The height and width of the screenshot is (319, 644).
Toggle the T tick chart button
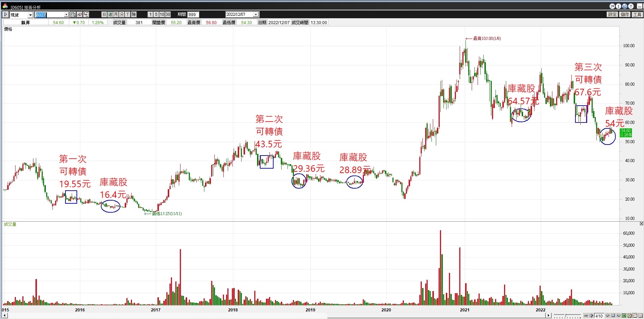click(127, 14)
